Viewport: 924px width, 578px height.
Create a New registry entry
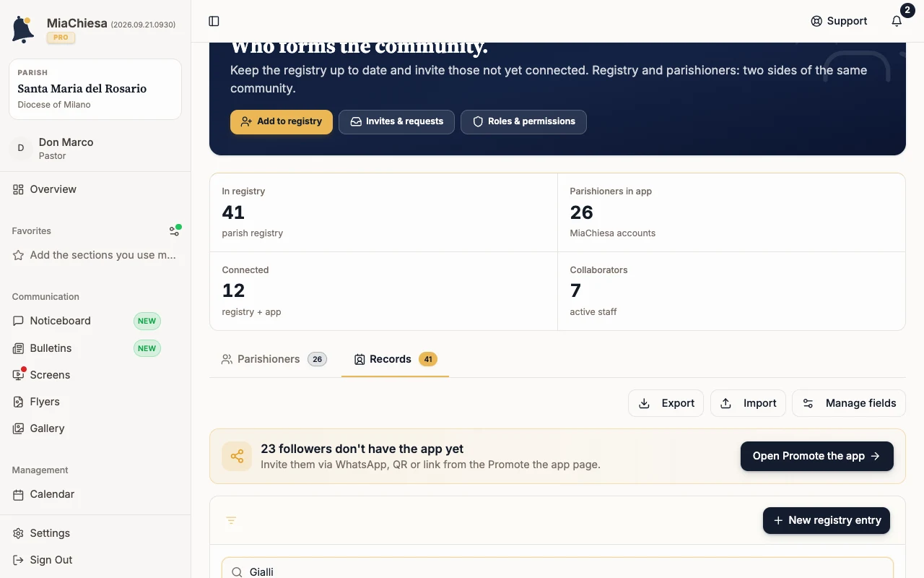coord(827,520)
